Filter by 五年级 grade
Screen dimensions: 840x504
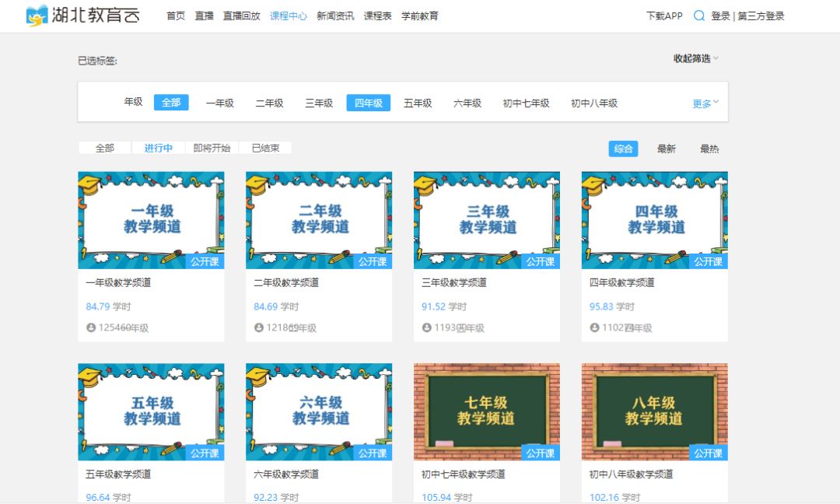(x=418, y=103)
